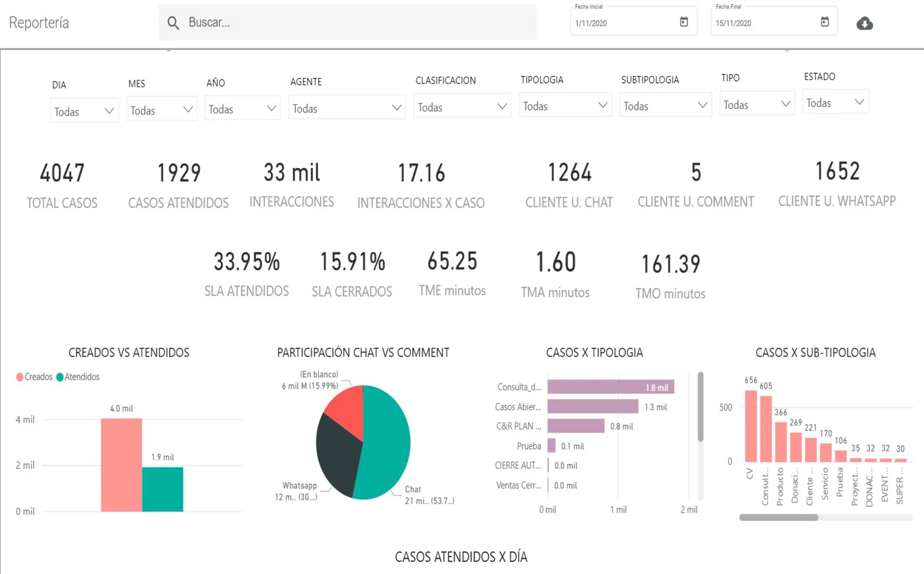924x574 pixels.
Task: Select the Creados 4.0 mil bar
Action: 121,465
